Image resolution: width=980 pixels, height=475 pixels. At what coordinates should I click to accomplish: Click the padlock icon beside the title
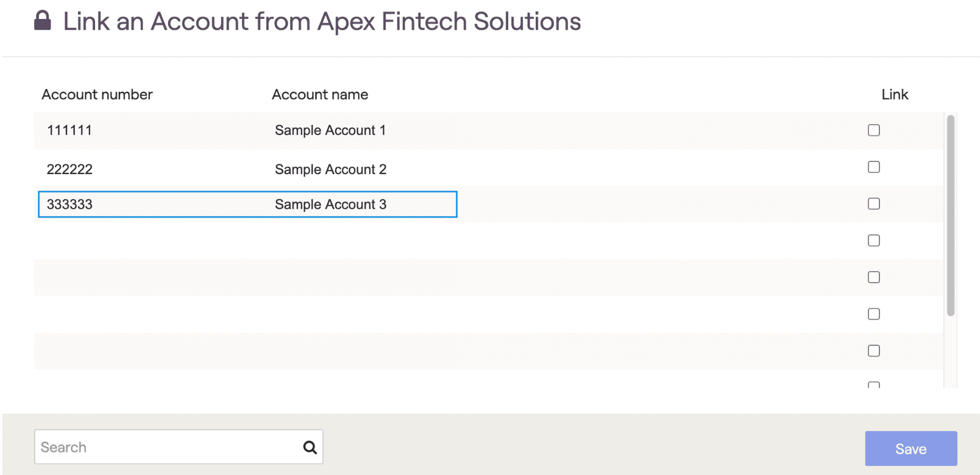(x=42, y=20)
